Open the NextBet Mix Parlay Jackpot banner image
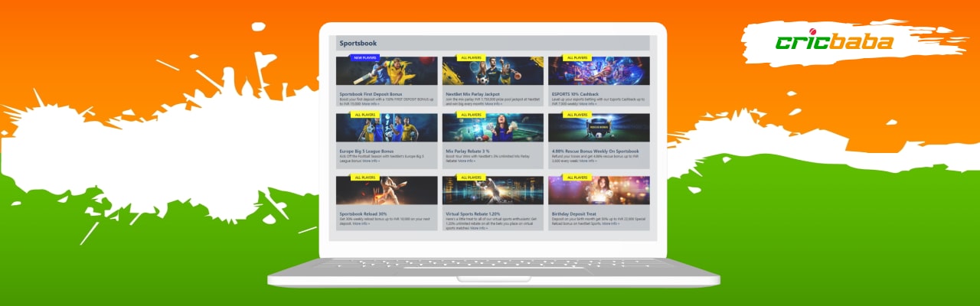Viewport: 980px width, 306px height. (493, 71)
